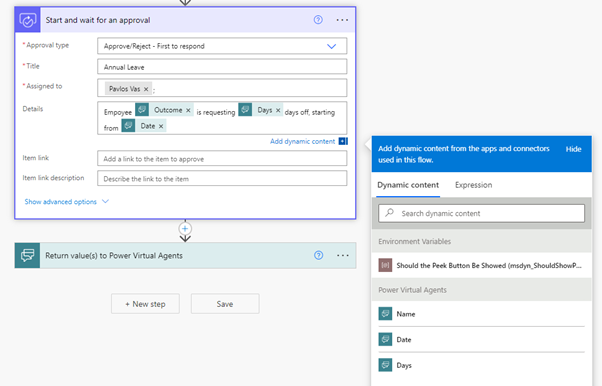Image resolution: width=602 pixels, height=386 pixels.
Task: Hide the dynamic content panel
Action: click(573, 149)
